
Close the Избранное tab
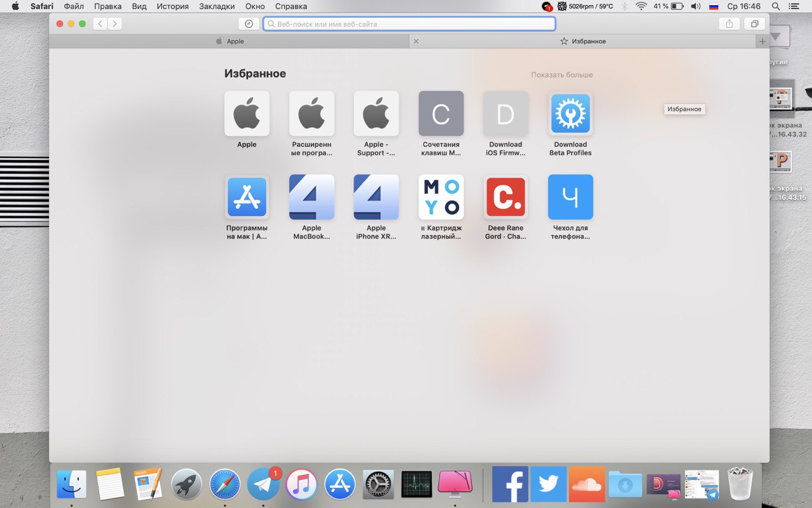(416, 41)
